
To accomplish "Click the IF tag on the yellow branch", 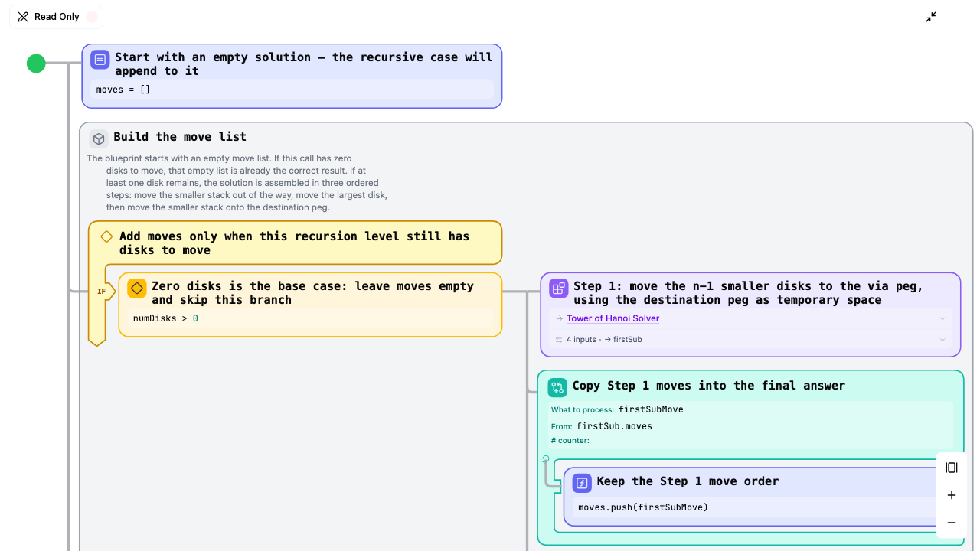I will point(101,292).
